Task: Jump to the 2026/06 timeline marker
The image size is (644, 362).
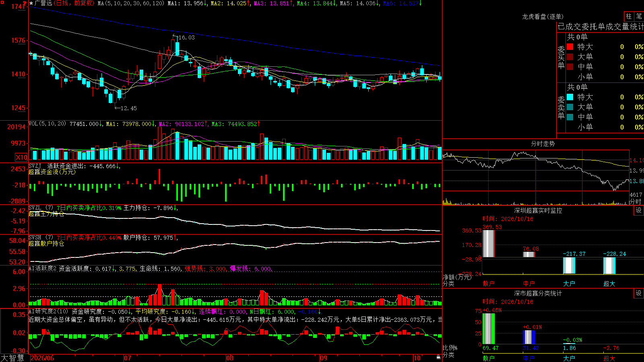Action: point(42,358)
